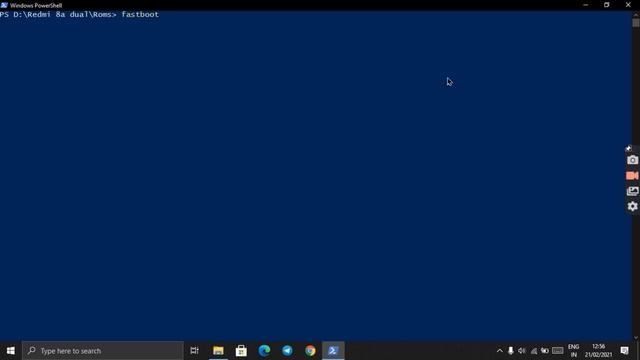Start recording with the red video icon
640x360 pixels.
(632, 176)
